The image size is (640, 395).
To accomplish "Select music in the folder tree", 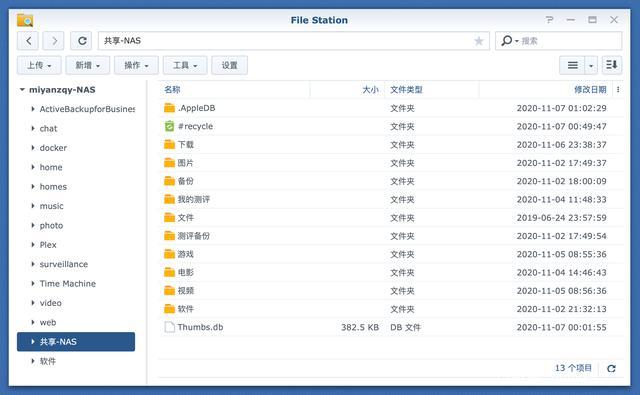I will [51, 206].
